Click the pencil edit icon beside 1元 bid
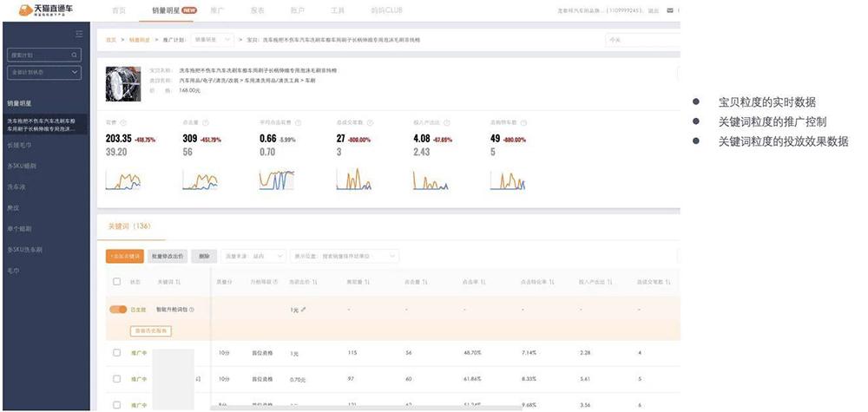This screenshot has height=412, width=868. coord(304,310)
